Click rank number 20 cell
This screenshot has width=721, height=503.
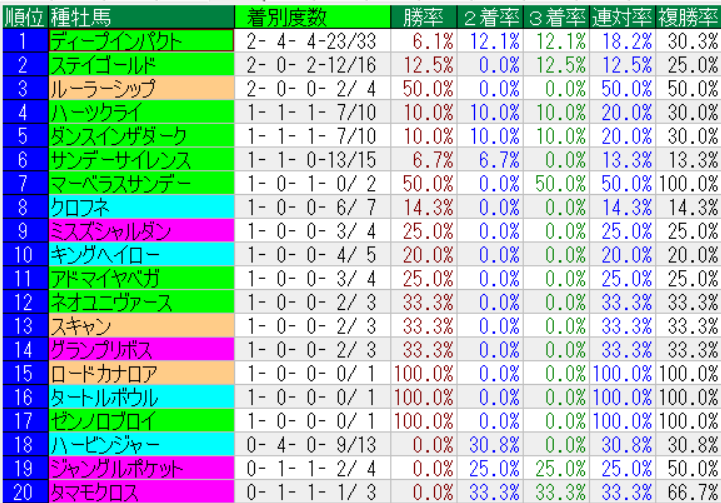click(x=25, y=492)
